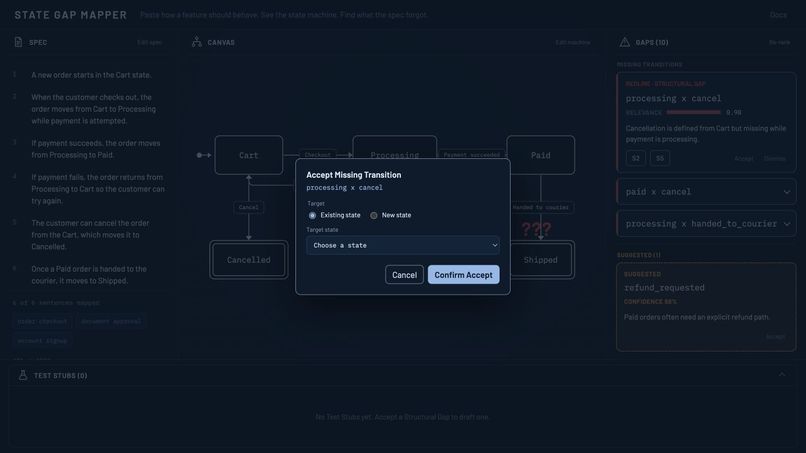
Task: Click sentence 'Once a Paid order is handed'
Action: [89, 275]
